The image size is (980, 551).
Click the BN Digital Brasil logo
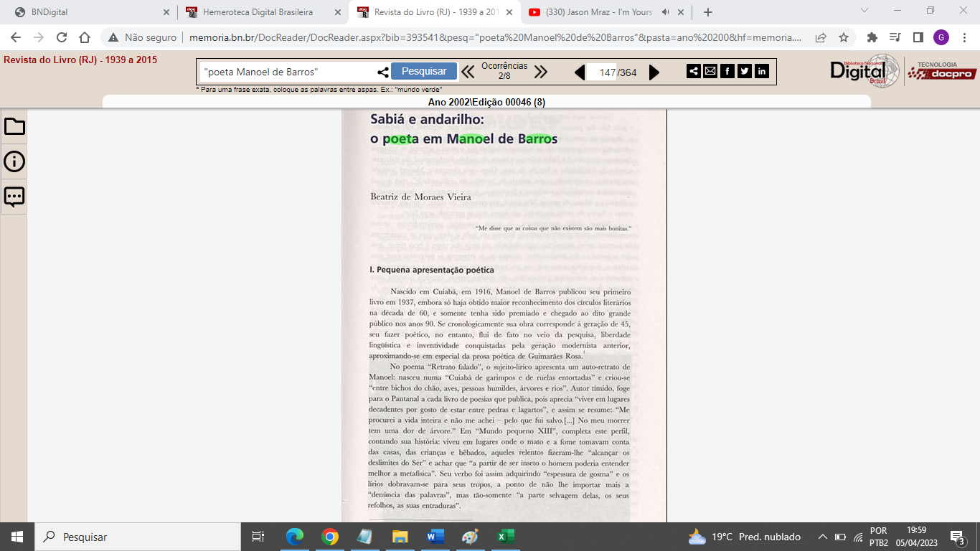click(x=864, y=70)
